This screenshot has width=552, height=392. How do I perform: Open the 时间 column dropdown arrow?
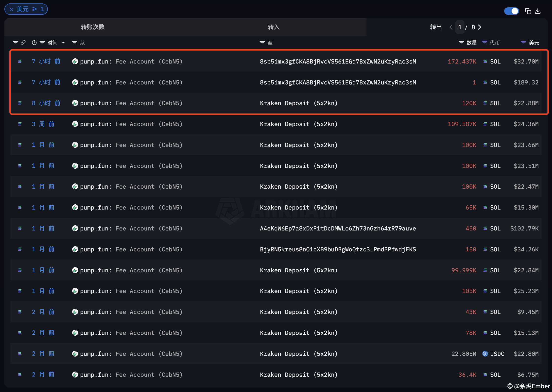pos(64,42)
